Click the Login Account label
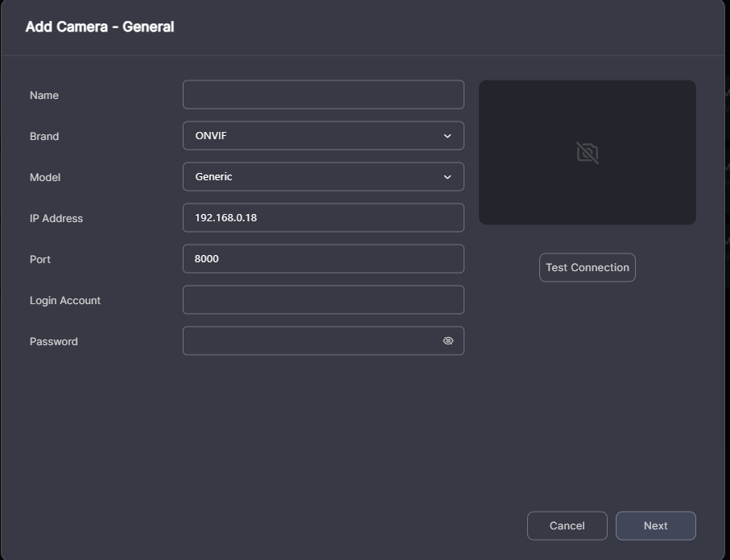 tap(65, 300)
